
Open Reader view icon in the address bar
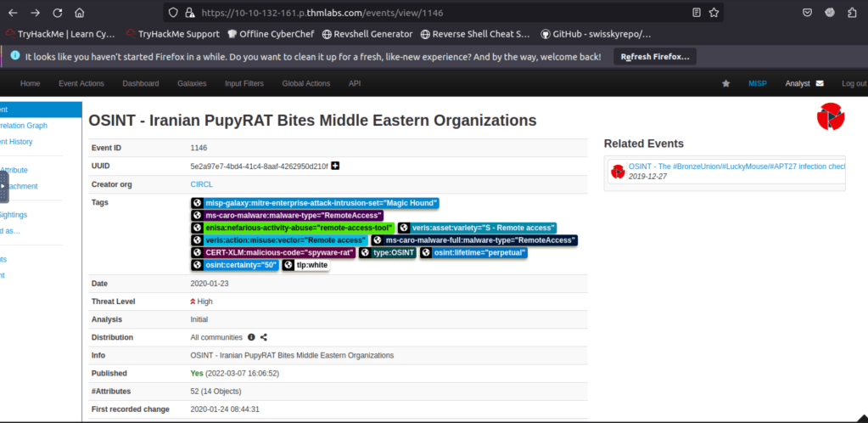tap(696, 13)
